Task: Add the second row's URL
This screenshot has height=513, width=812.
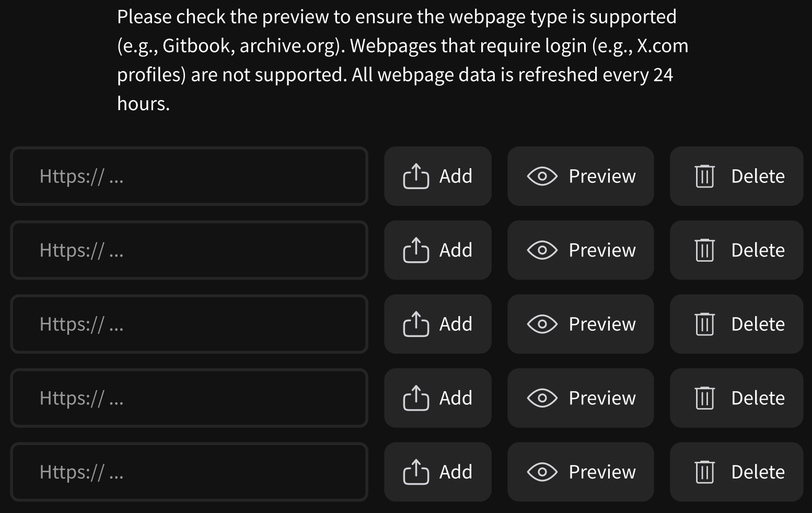Action: (x=438, y=250)
